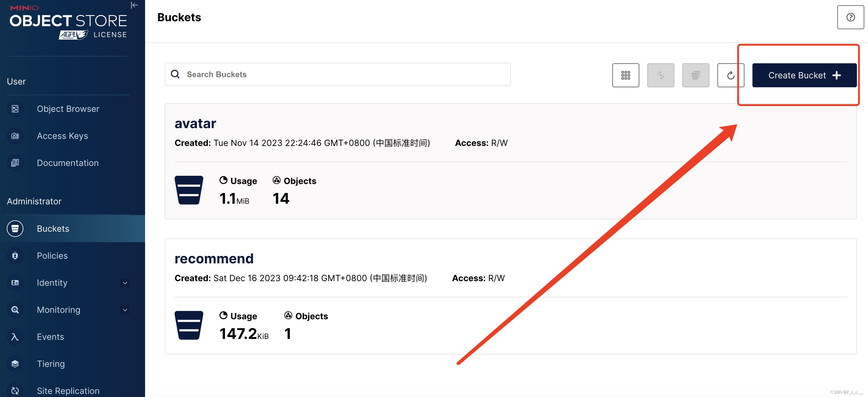This screenshot has width=868, height=397.
Task: Open the avatar bucket
Action: click(195, 124)
